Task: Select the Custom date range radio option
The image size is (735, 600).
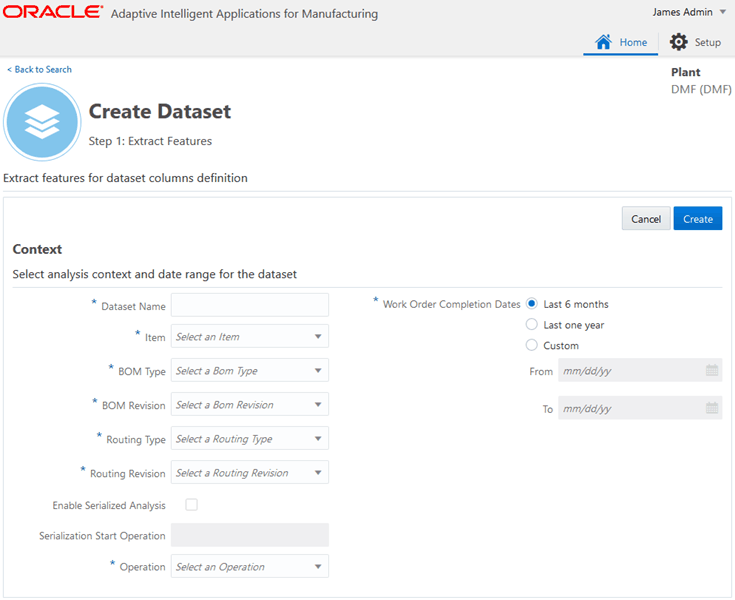Action: coord(531,345)
